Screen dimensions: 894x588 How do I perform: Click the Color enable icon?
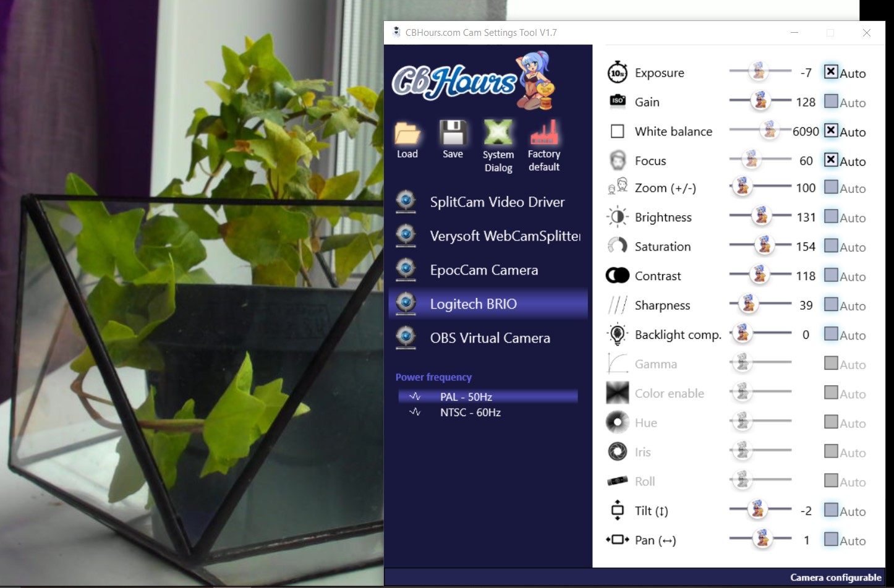pos(617,393)
